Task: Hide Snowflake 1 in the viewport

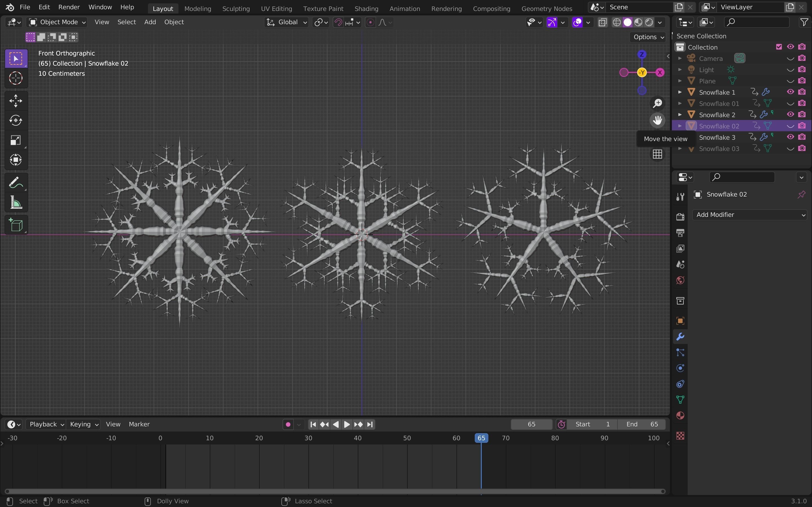Action: click(x=790, y=92)
